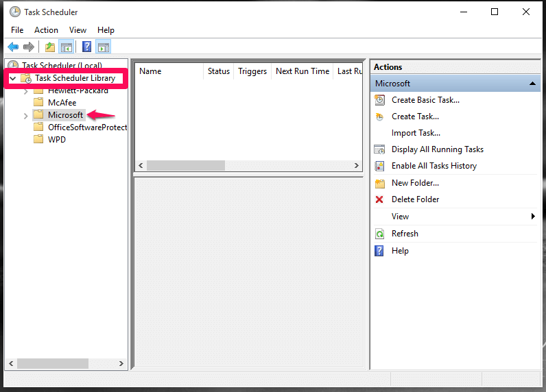Open the Action menu
The width and height of the screenshot is (546, 392).
[46, 30]
